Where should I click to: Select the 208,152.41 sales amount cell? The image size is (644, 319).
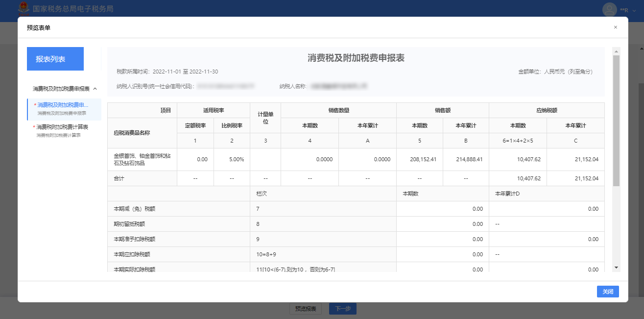(419, 159)
